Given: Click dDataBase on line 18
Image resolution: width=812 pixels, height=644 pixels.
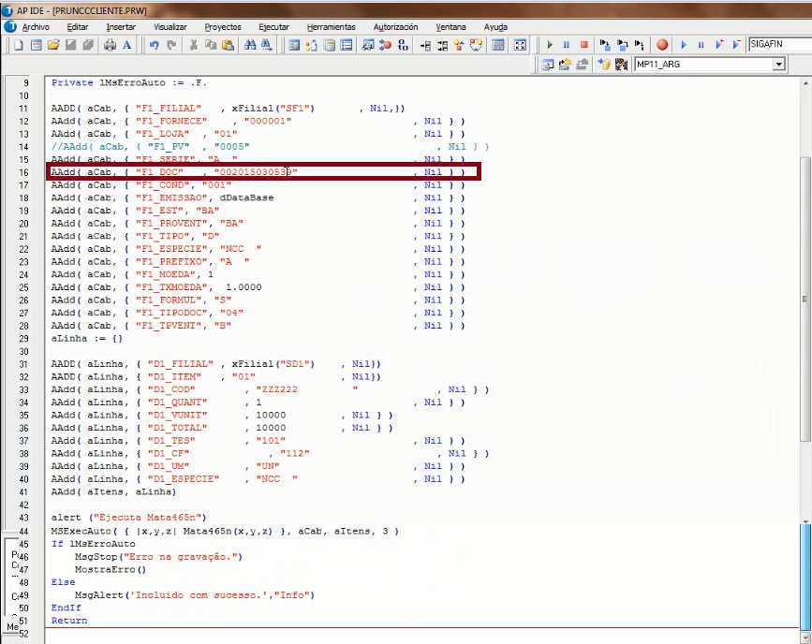Looking at the screenshot, I should 246,198.
